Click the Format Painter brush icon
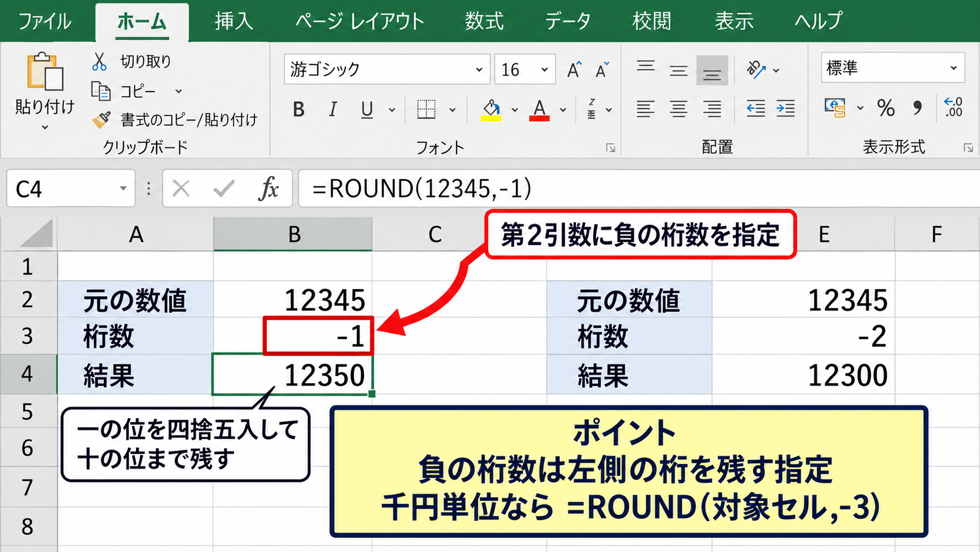 (x=101, y=120)
